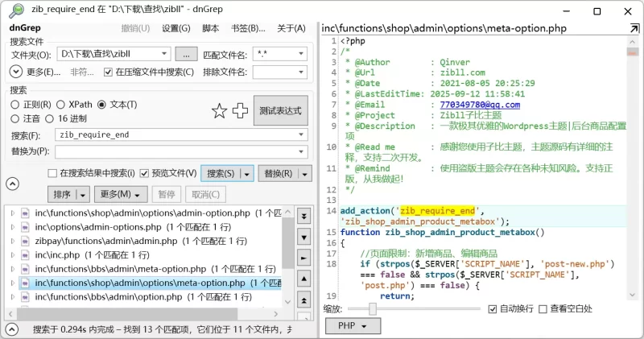Click the star bookmark icon

point(219,111)
